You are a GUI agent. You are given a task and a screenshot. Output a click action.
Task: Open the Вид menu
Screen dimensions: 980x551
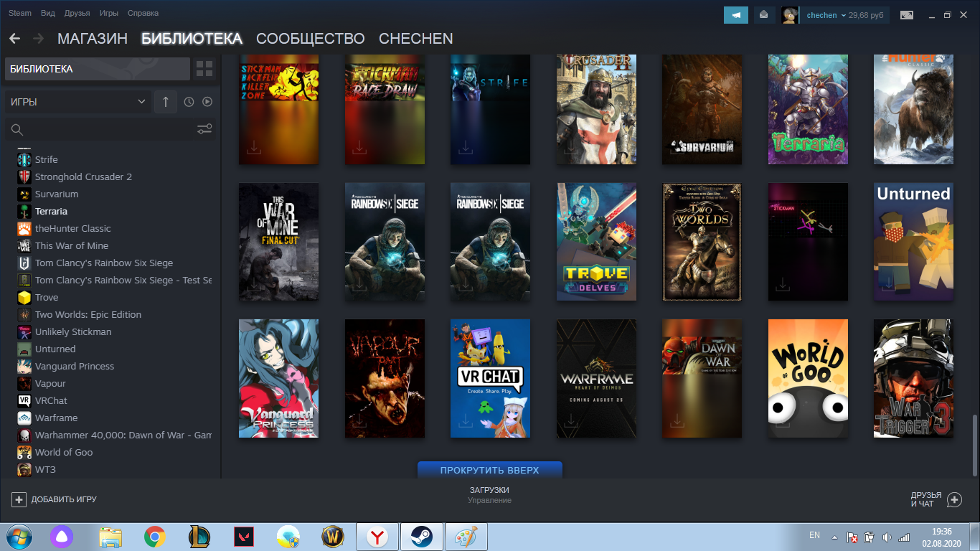click(x=48, y=14)
